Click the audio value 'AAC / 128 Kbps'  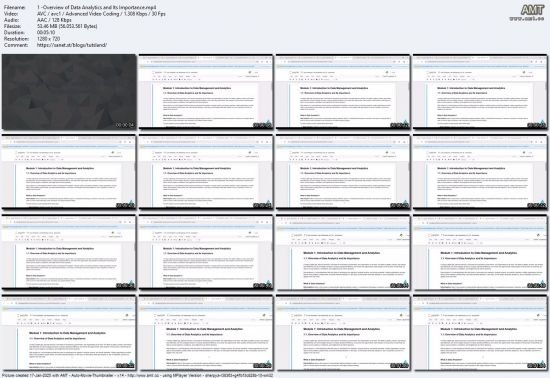[54, 20]
